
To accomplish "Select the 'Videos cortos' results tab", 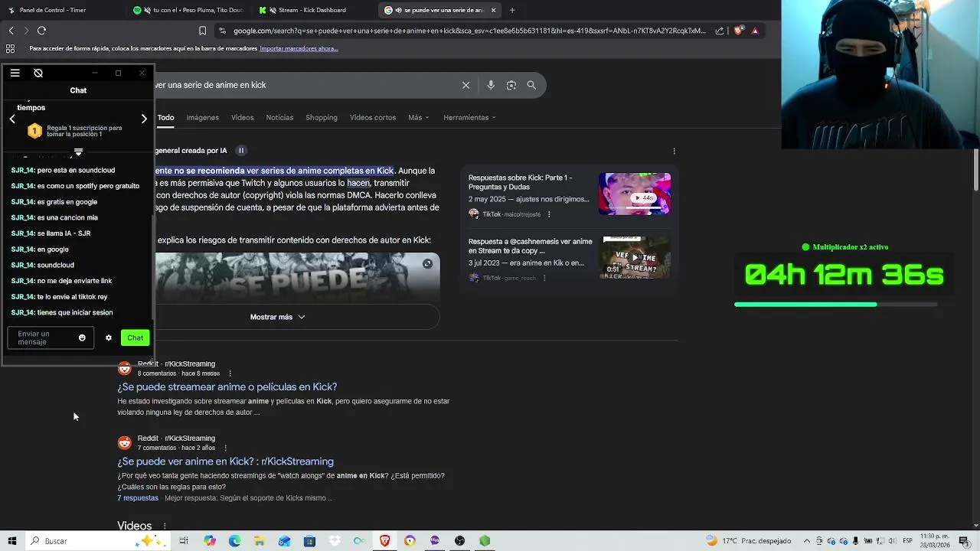I will tap(373, 117).
